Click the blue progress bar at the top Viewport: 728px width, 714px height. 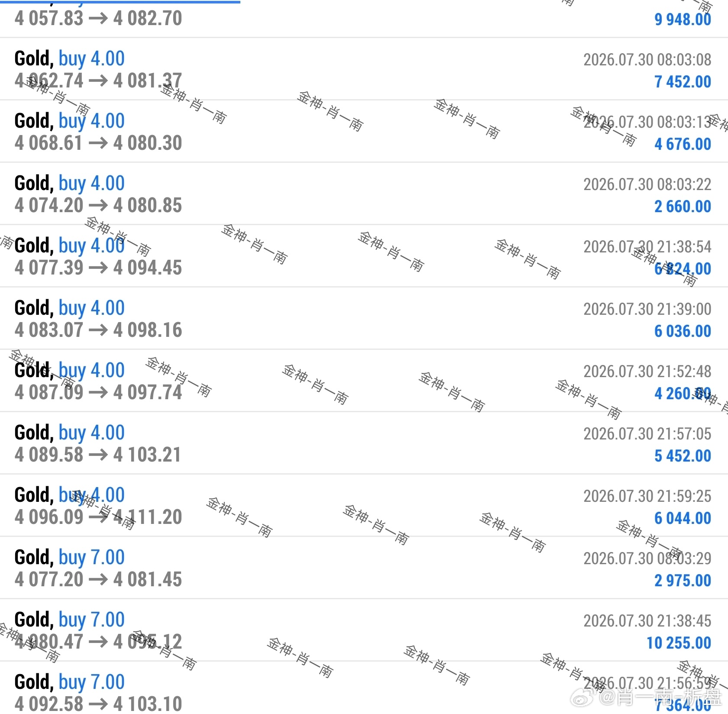(120, 2)
